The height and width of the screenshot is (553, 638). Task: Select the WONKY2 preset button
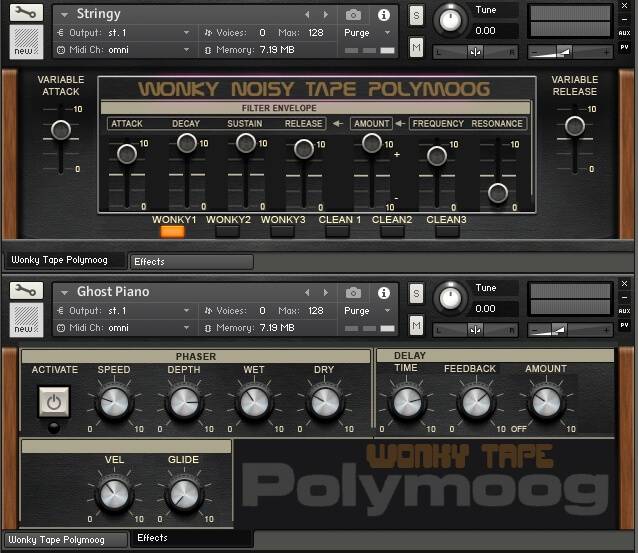point(228,231)
